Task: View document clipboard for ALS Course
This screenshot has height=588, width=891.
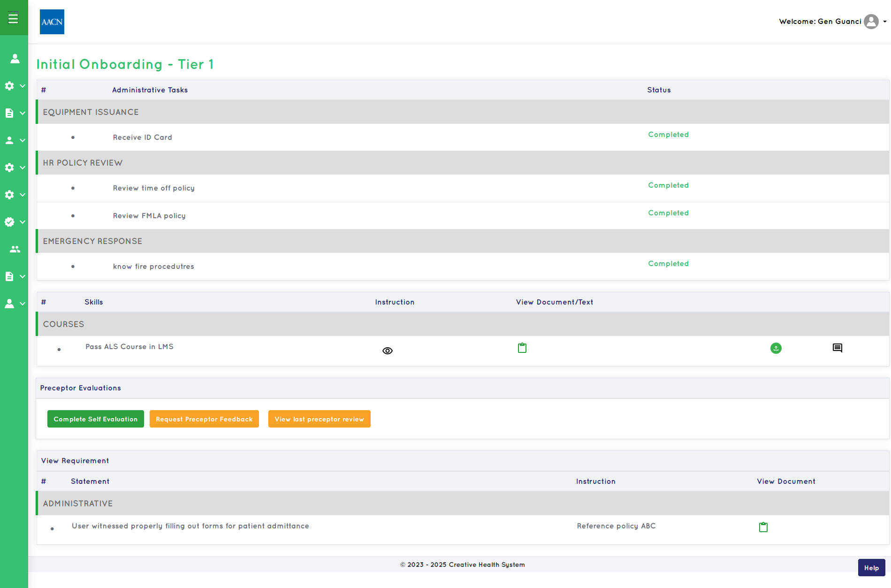Action: (x=522, y=348)
